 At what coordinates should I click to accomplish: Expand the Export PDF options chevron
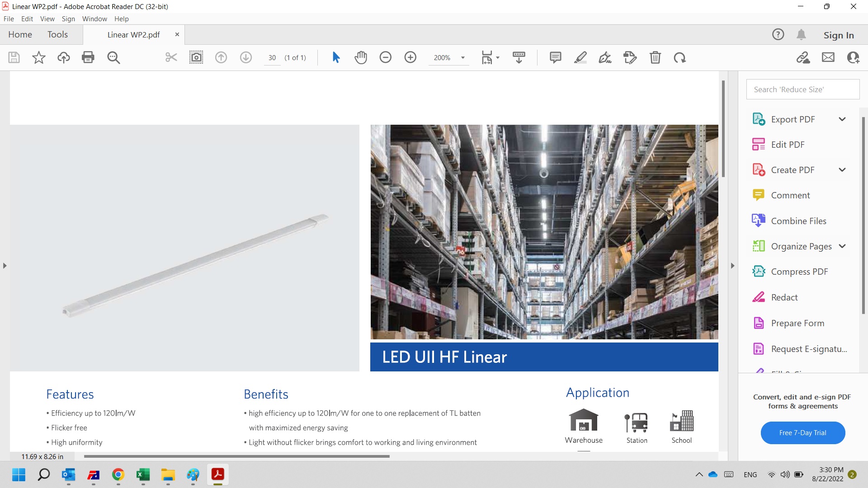842,119
